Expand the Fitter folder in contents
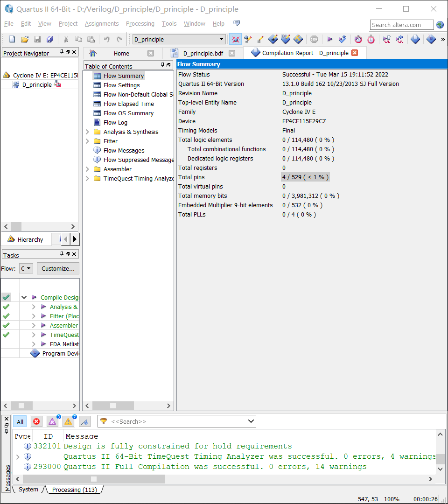 tap(87, 141)
